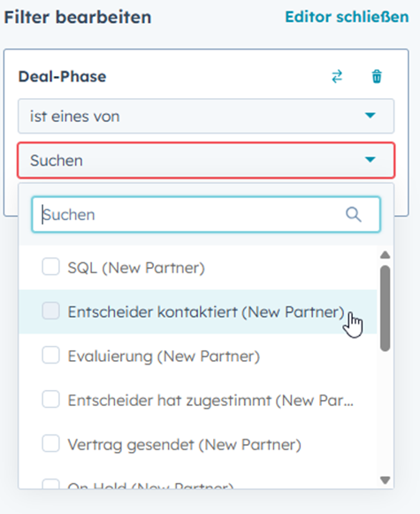The height and width of the screenshot is (514, 420).
Task: Tick Entscheider kontaktiert (New Partner) checkbox
Action: tap(50, 311)
